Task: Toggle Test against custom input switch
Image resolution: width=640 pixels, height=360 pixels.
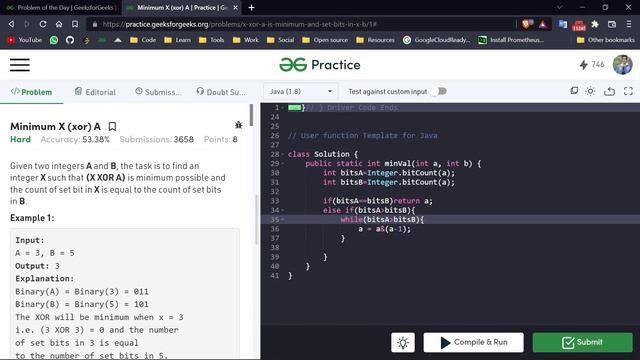Action: pyautogui.click(x=439, y=91)
